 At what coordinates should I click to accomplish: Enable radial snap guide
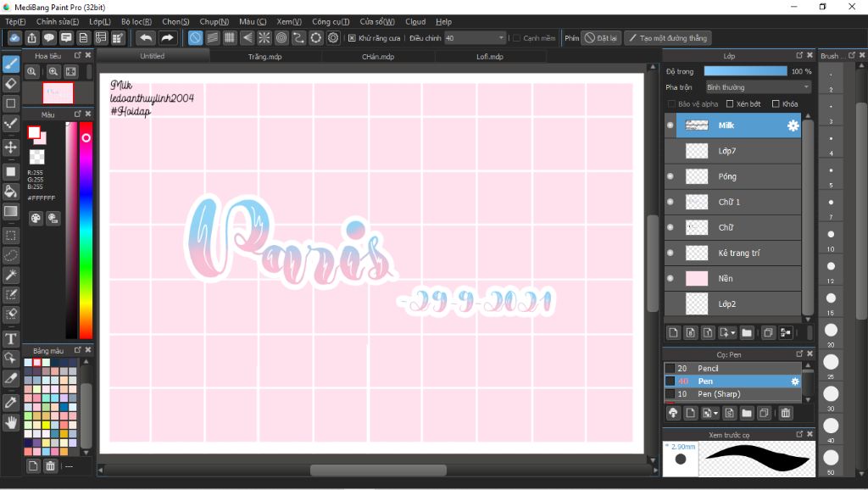(264, 37)
